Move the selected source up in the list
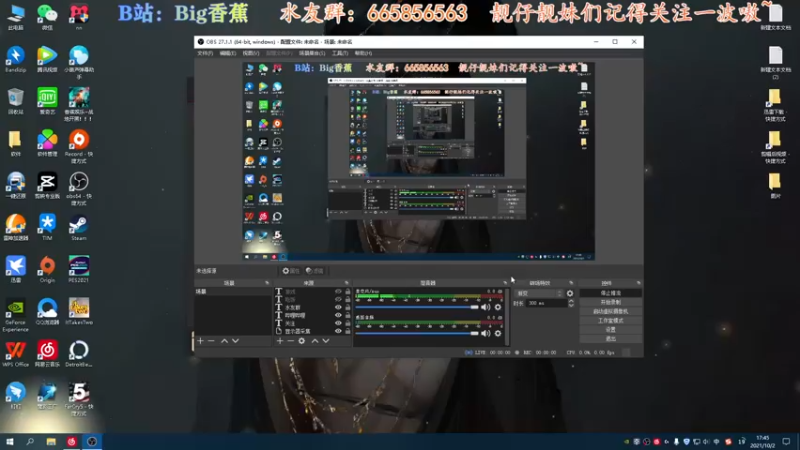Viewport: 800px width, 450px height. pos(315,341)
